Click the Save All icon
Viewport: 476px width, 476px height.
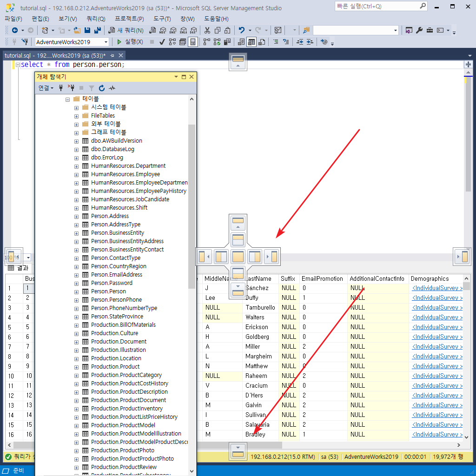click(x=98, y=30)
